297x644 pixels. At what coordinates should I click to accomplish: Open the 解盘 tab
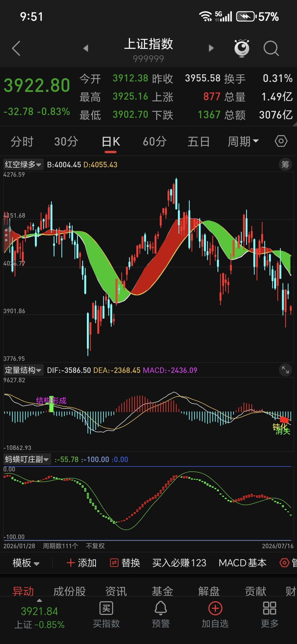[209, 591]
